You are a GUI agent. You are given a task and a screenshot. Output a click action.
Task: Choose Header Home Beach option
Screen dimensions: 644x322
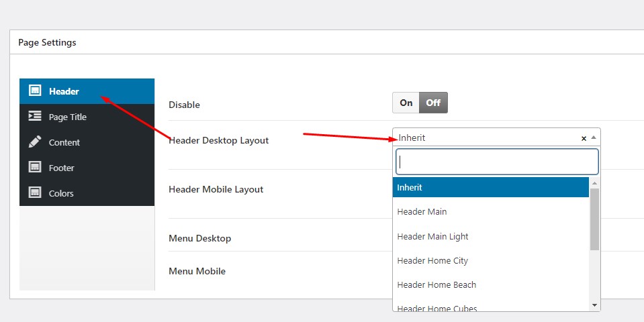tap(490, 284)
